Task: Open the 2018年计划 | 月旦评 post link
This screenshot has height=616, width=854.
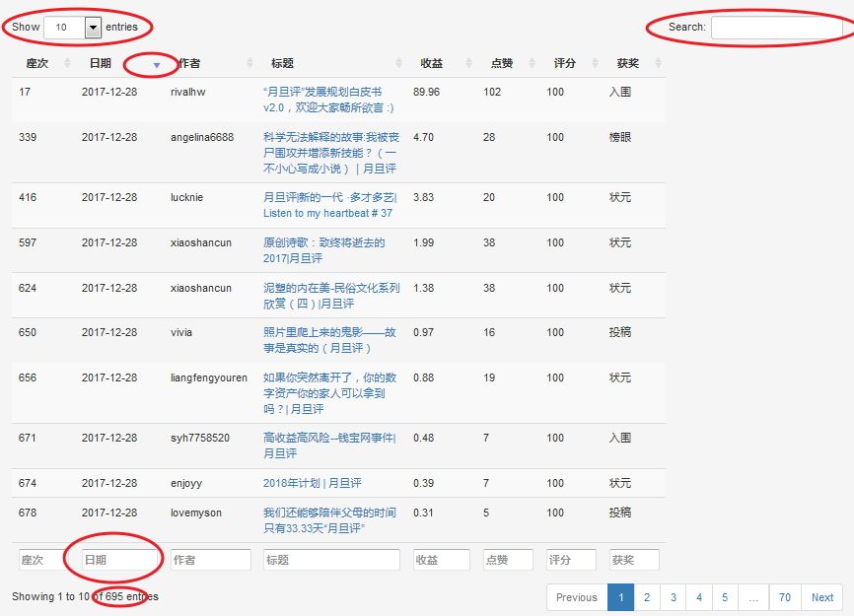Action: [312, 483]
